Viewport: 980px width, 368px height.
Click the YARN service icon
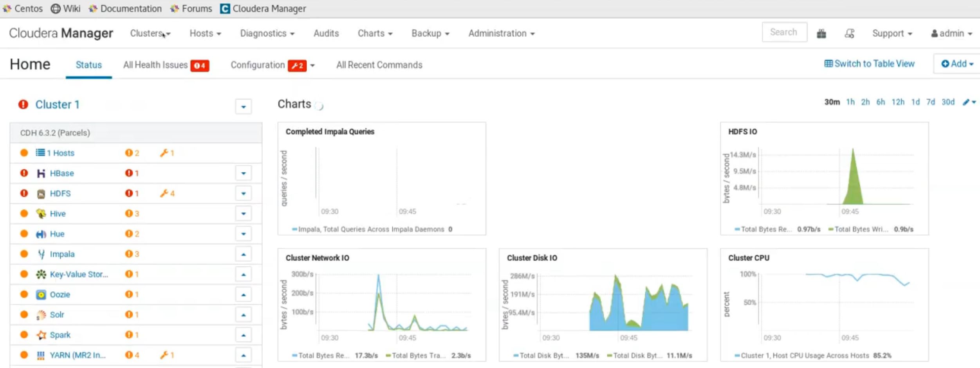(x=41, y=355)
